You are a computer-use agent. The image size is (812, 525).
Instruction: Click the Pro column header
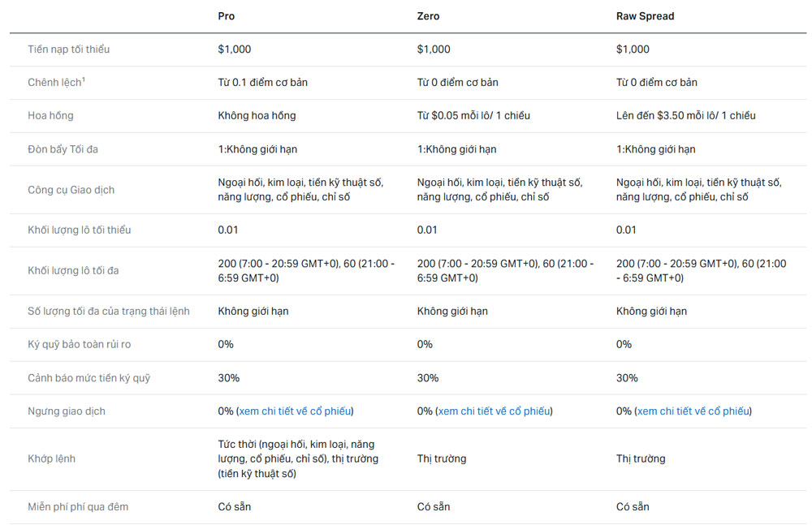227,16
